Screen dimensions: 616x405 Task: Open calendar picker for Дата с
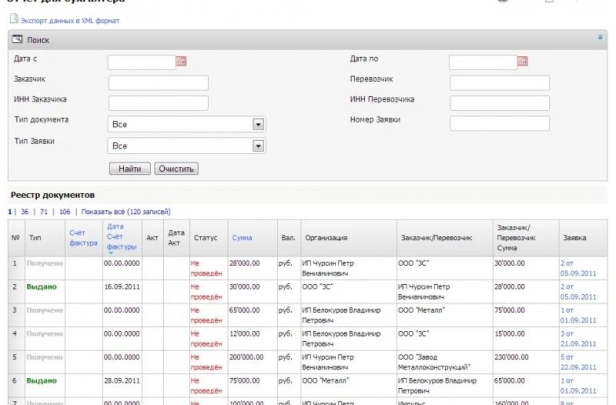click(x=182, y=62)
